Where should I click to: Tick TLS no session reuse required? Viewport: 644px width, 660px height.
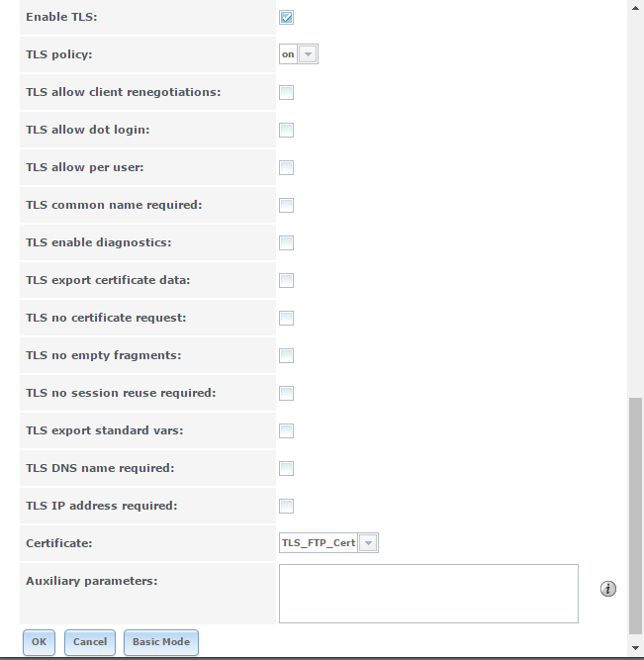[x=286, y=393]
